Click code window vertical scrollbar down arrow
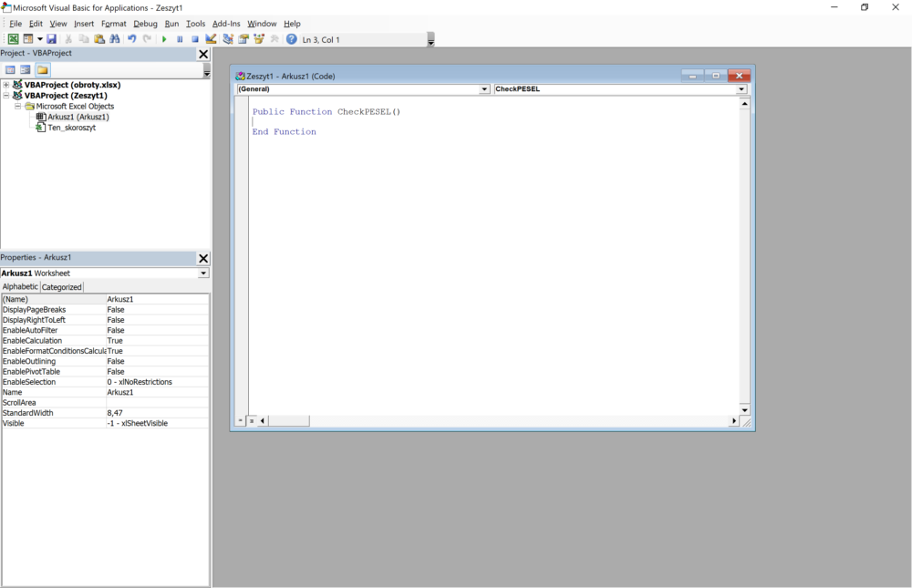Image resolution: width=912 pixels, height=588 pixels. click(744, 410)
